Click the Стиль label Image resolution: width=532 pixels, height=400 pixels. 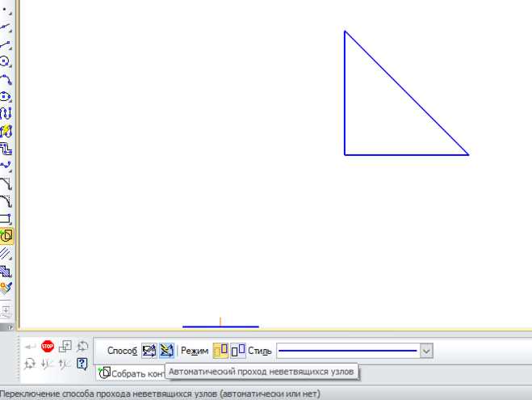[x=260, y=351]
